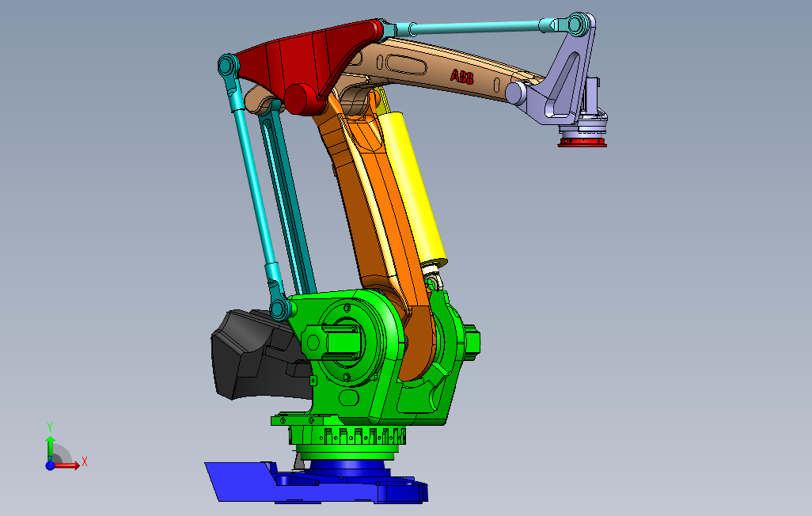Select the blue Z axis ball on the triad

click(50, 465)
